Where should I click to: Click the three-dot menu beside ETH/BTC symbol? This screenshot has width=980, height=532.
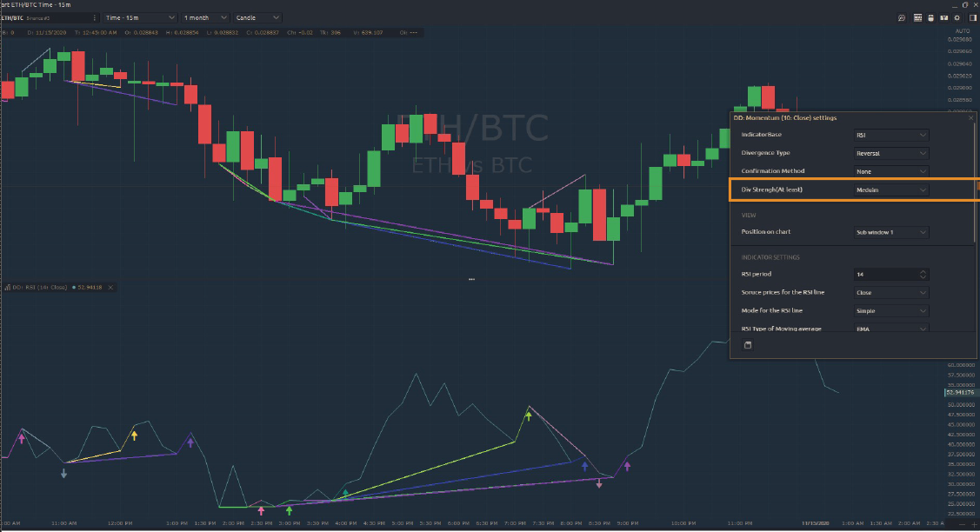94,17
